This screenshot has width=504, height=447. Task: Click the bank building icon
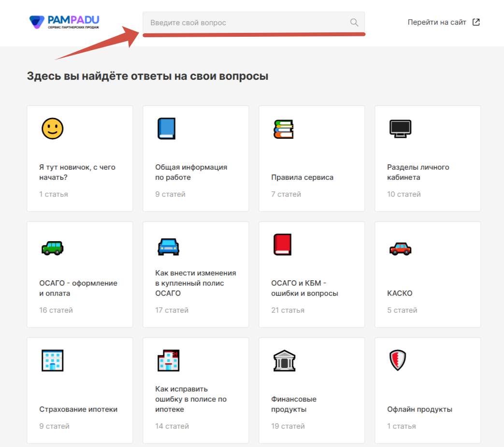(x=284, y=360)
